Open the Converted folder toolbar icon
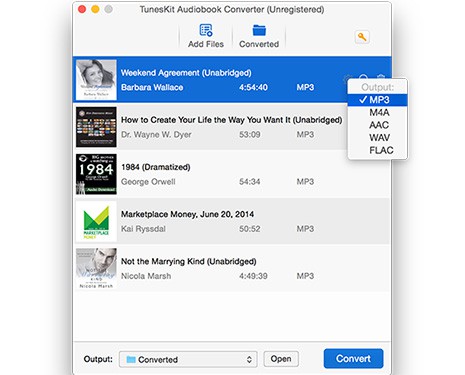The width and height of the screenshot is (465, 375). click(x=259, y=36)
